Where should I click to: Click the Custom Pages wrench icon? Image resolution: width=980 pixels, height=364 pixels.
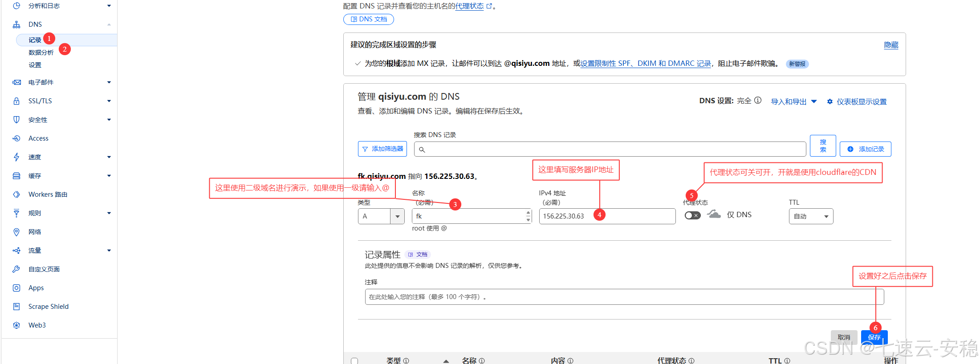(x=16, y=269)
